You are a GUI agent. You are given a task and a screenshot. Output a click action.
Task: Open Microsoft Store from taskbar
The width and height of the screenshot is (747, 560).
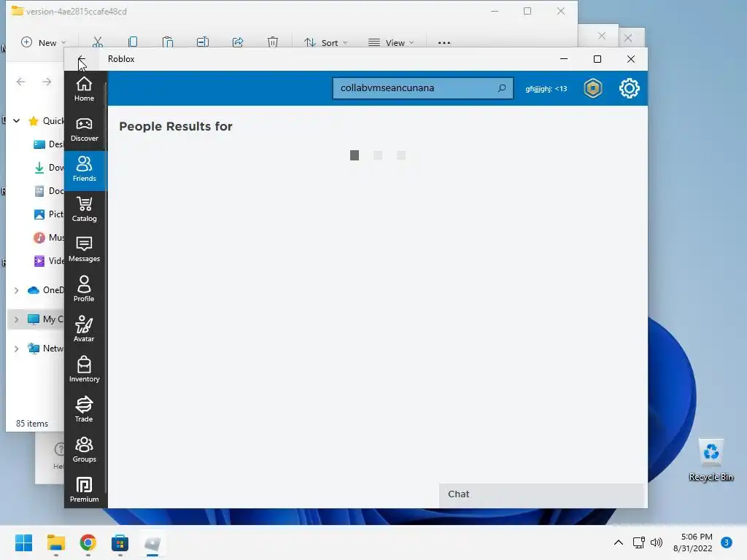[x=120, y=542]
